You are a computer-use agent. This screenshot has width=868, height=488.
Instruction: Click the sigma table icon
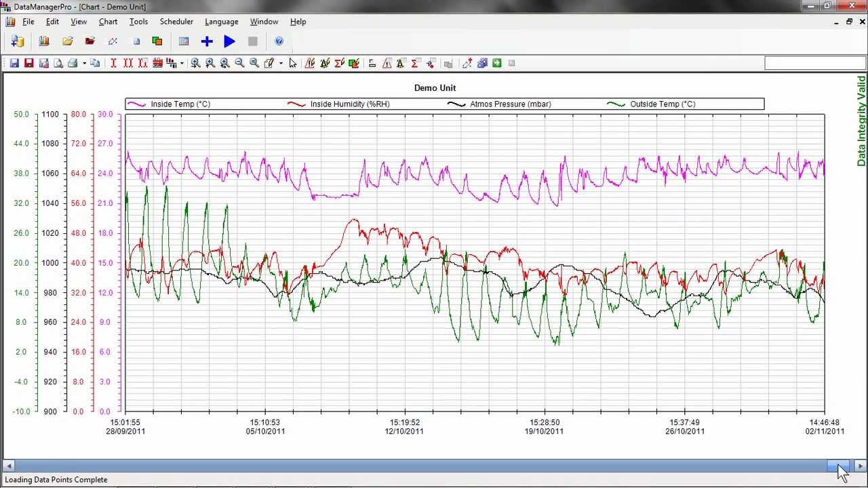point(416,63)
